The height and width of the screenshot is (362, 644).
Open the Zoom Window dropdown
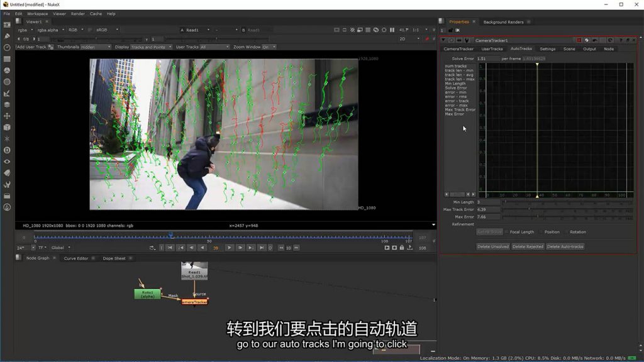click(x=269, y=47)
